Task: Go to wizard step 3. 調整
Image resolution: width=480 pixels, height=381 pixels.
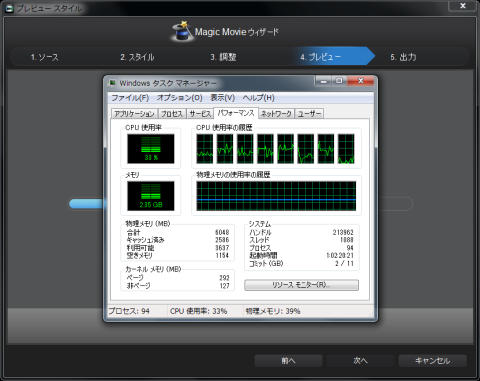Action: click(x=223, y=57)
